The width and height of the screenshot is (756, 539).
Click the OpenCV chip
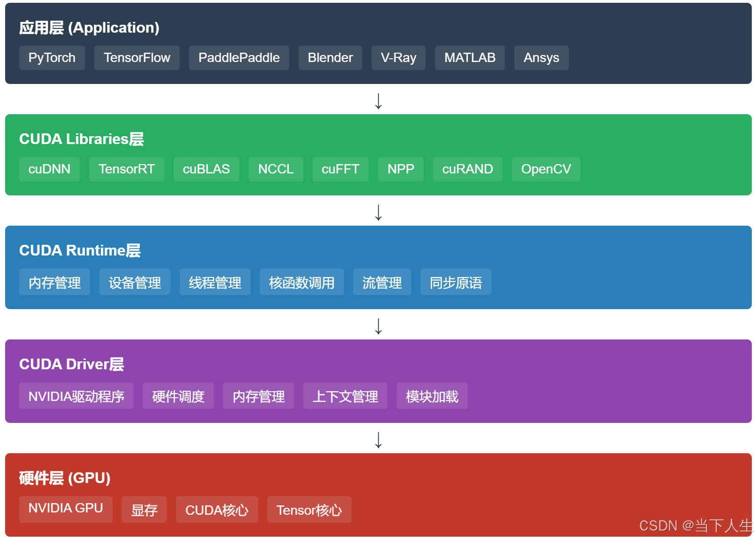(x=546, y=169)
